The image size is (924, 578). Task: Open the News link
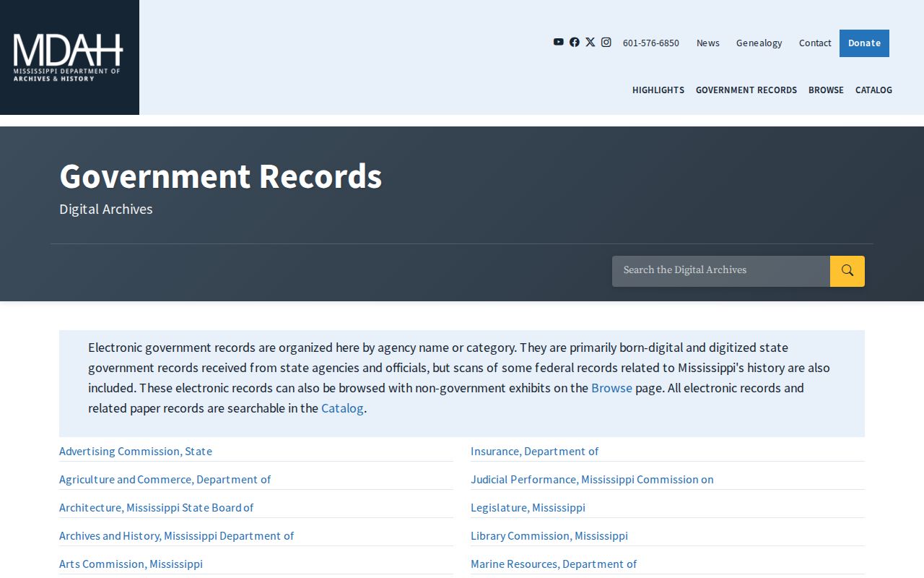click(x=708, y=43)
